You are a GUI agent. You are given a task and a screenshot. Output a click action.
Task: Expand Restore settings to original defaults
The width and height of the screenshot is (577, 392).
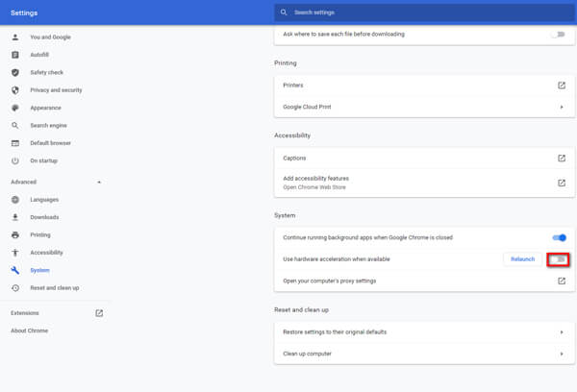pyautogui.click(x=562, y=332)
